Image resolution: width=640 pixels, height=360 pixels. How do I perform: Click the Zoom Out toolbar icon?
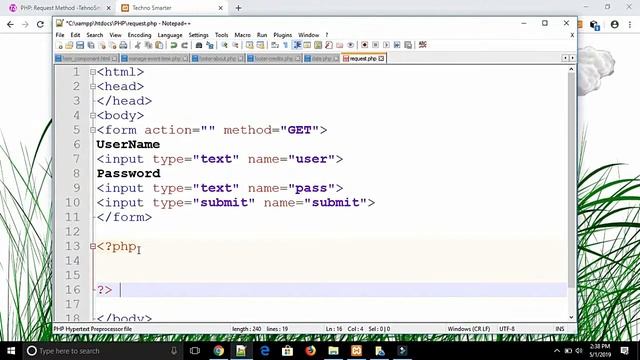tap(236, 45)
